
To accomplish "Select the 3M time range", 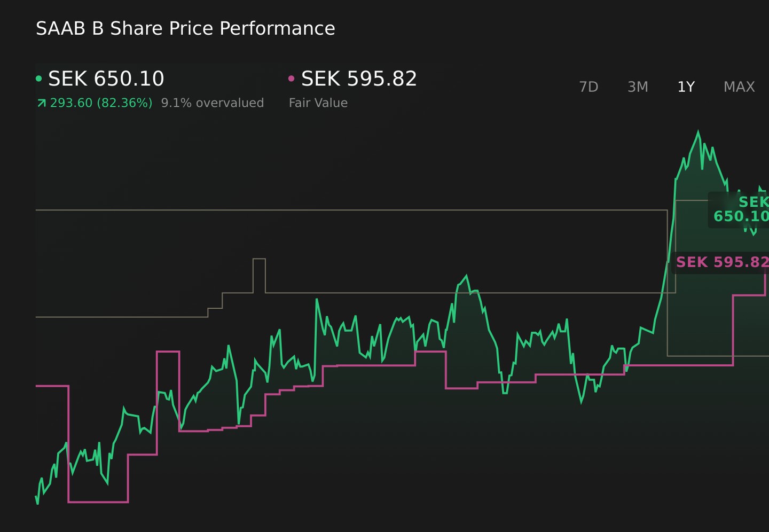I will pyautogui.click(x=638, y=87).
